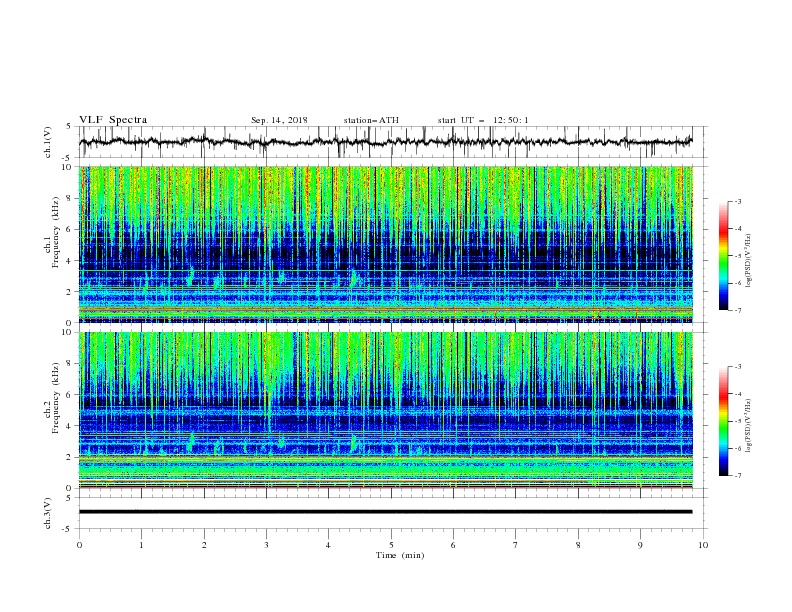Click the "Time (min)" x-axis label

point(400,555)
